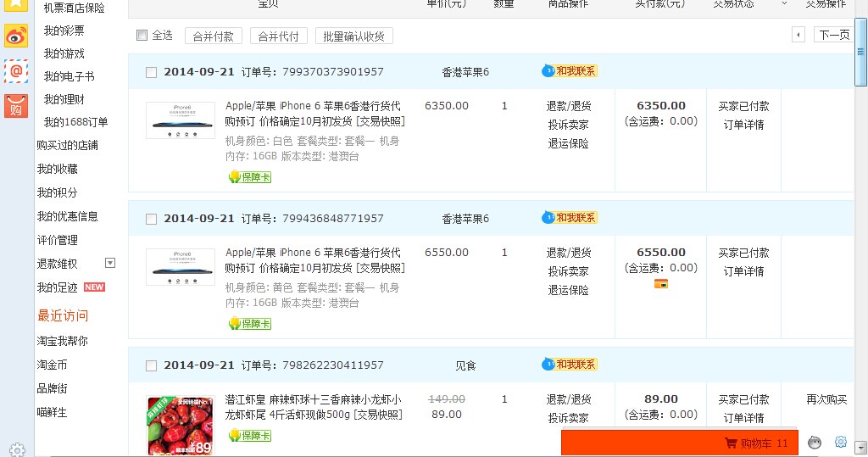Open 我的积分 in sidebar

pos(57,192)
